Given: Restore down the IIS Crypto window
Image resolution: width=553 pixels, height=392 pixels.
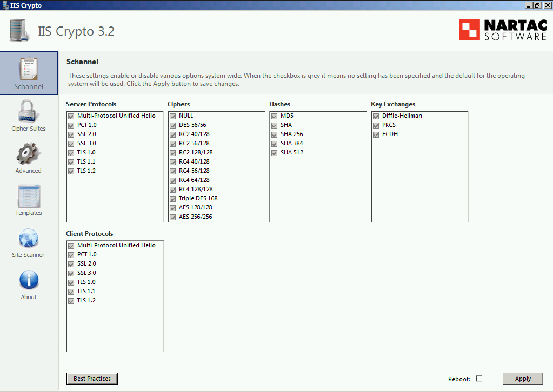Looking at the screenshot, I should 537,5.
